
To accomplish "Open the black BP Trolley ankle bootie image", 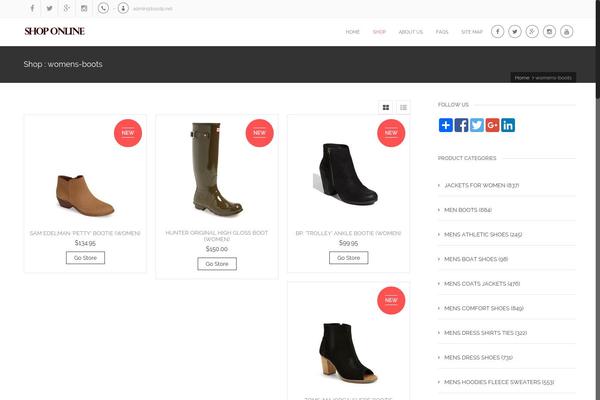I will pos(346,173).
